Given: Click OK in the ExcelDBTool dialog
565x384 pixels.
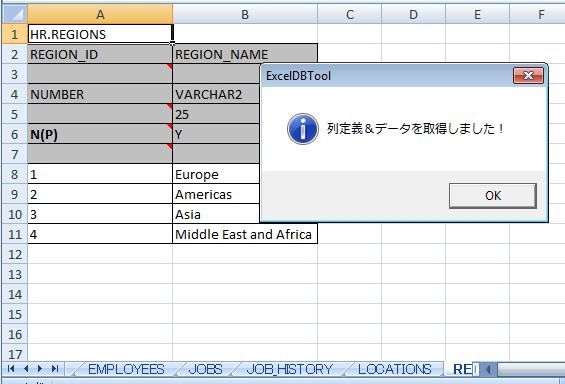Looking at the screenshot, I should [x=493, y=196].
